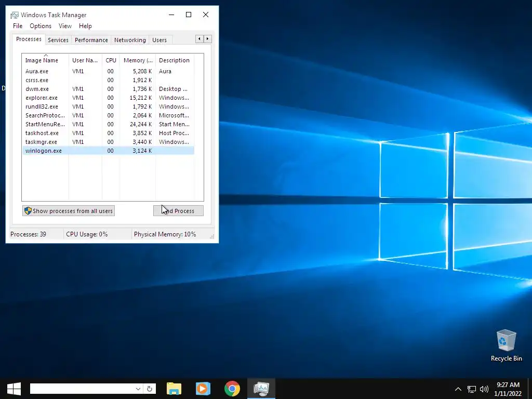Sort by the Memory column header
The image size is (532, 399).
tap(137, 60)
